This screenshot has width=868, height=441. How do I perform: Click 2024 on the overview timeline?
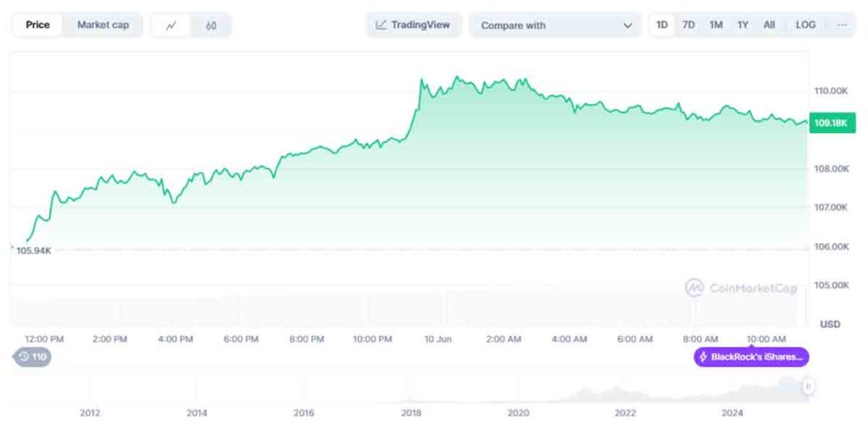[x=732, y=413]
